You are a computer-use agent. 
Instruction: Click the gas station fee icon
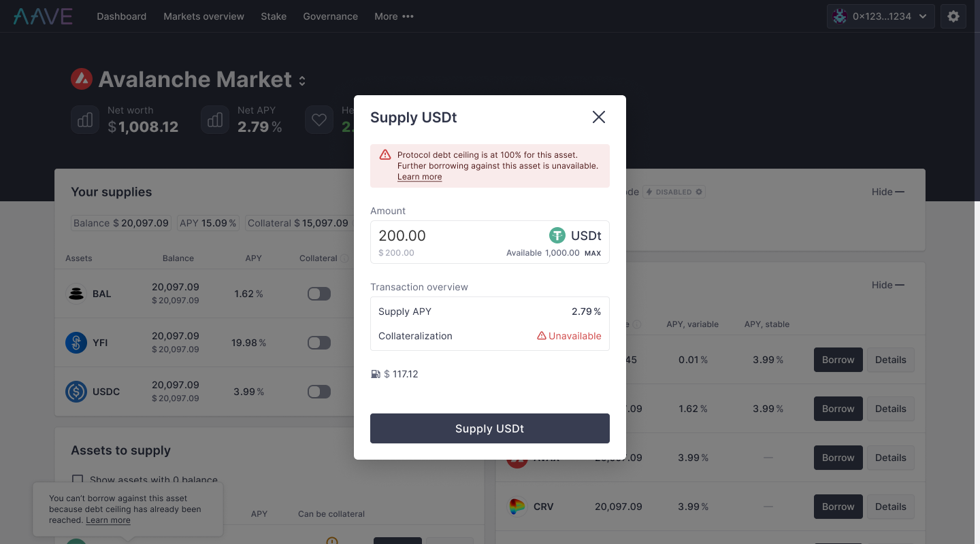[375, 373]
